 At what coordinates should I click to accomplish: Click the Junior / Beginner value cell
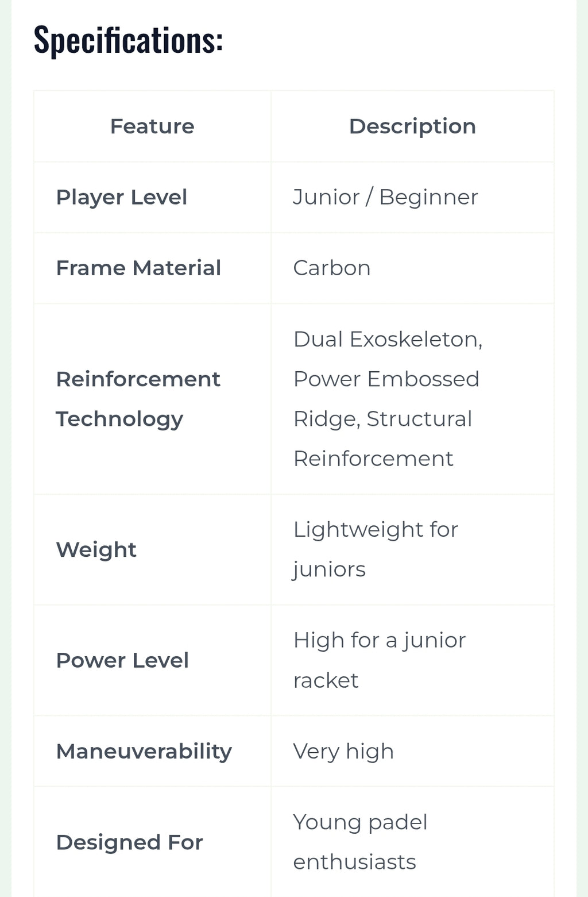tap(412, 197)
